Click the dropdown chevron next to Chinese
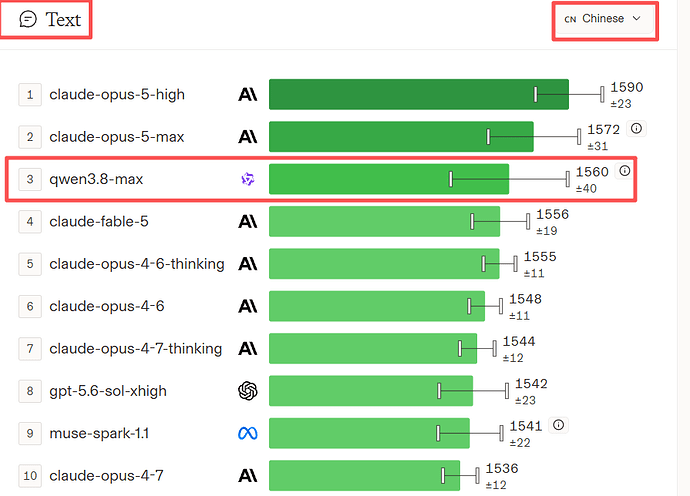 point(636,18)
